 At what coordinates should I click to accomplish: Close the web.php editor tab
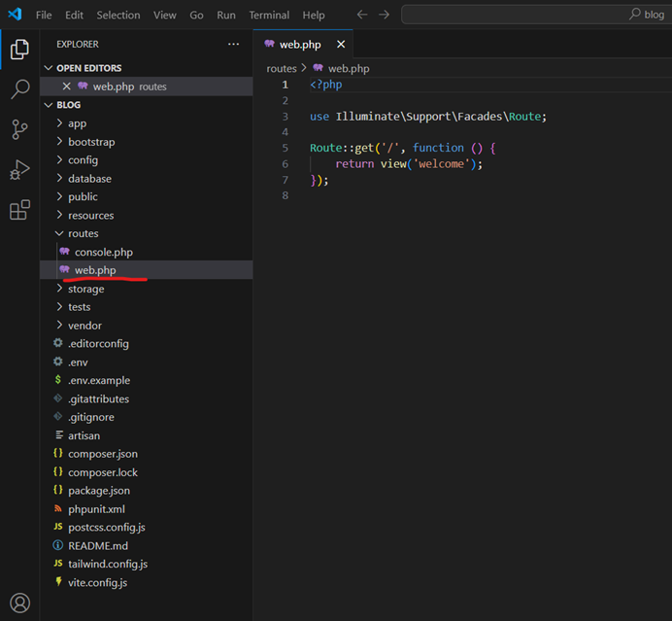(x=341, y=44)
